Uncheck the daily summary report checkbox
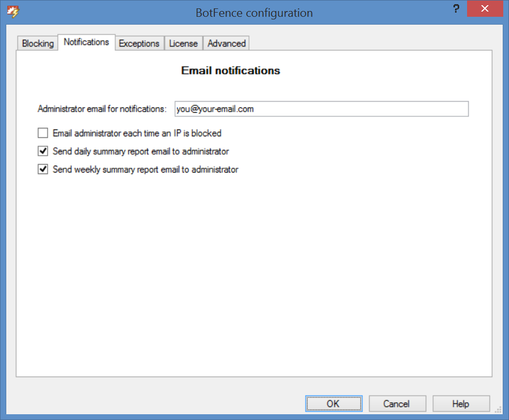 43,152
